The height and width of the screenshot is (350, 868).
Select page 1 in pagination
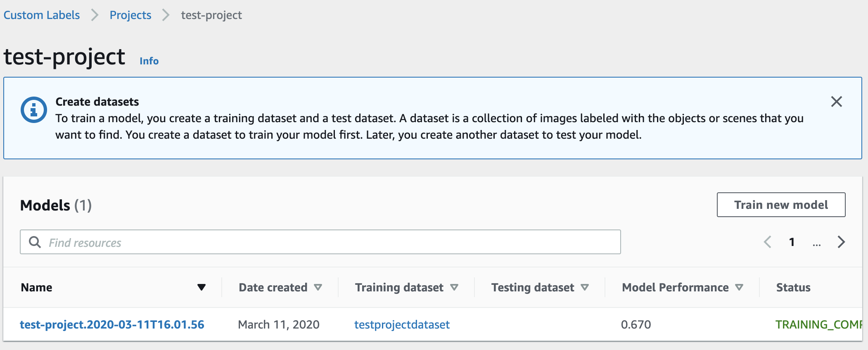coord(792,242)
